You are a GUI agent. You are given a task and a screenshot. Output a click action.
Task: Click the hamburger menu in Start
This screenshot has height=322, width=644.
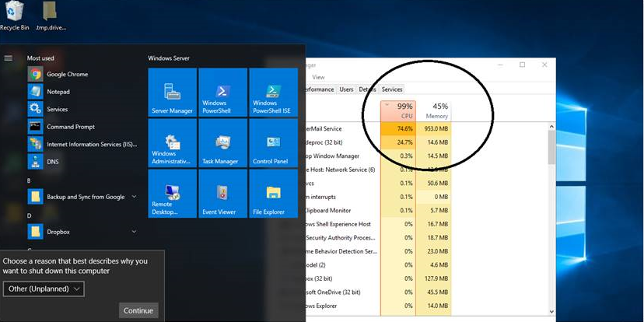pyautogui.click(x=9, y=58)
